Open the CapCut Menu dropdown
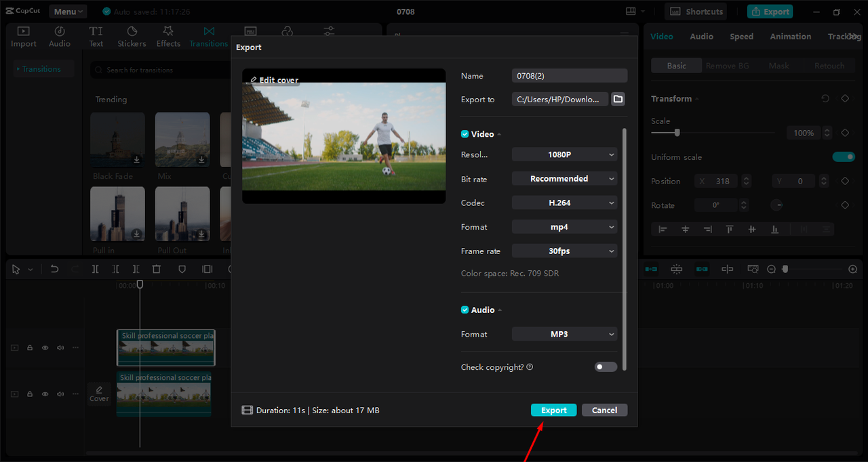 (68, 12)
